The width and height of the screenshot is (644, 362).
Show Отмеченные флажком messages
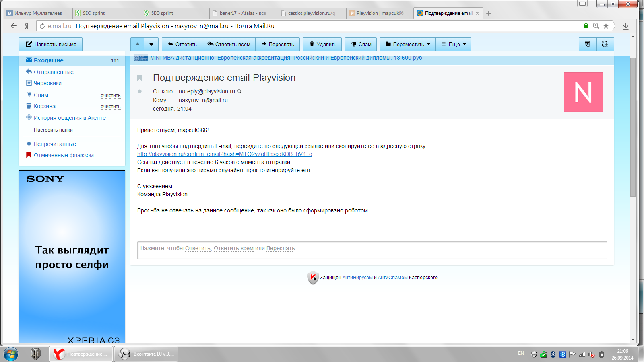coord(64,155)
